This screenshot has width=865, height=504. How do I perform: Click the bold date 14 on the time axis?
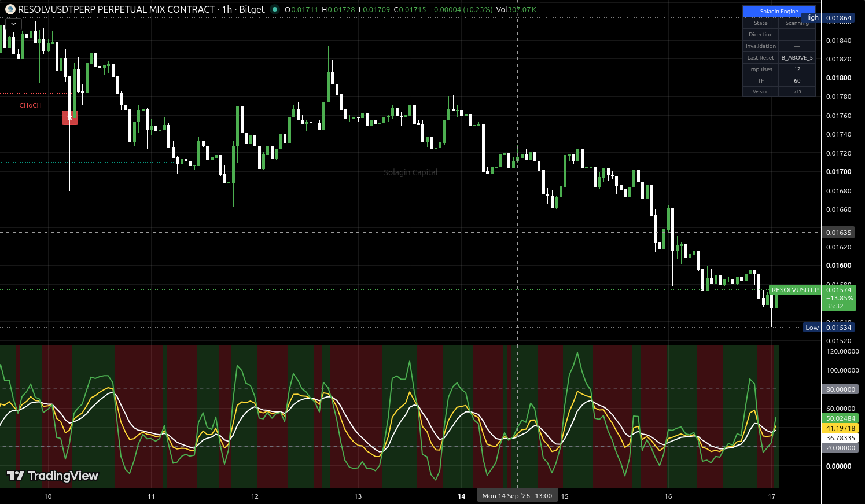(462, 496)
